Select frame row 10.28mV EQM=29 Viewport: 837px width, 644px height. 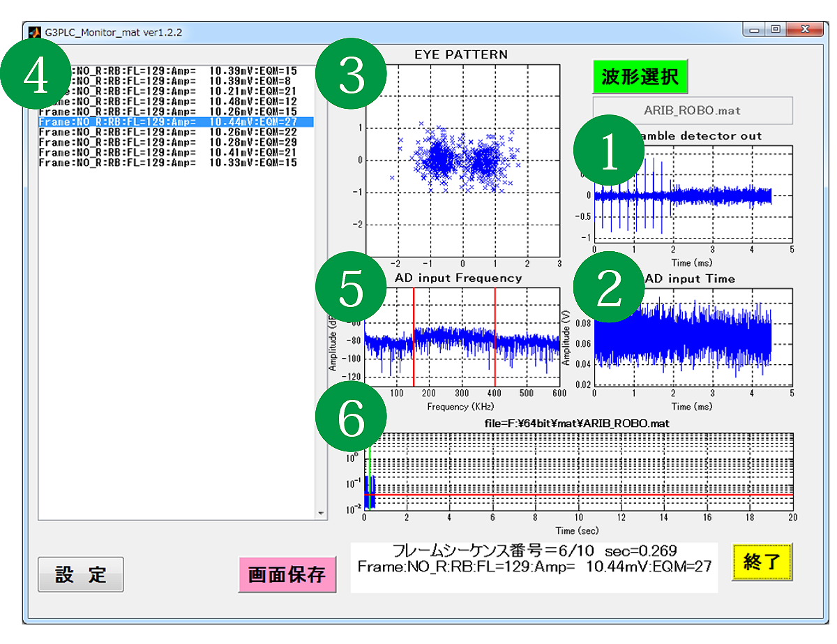point(176,142)
